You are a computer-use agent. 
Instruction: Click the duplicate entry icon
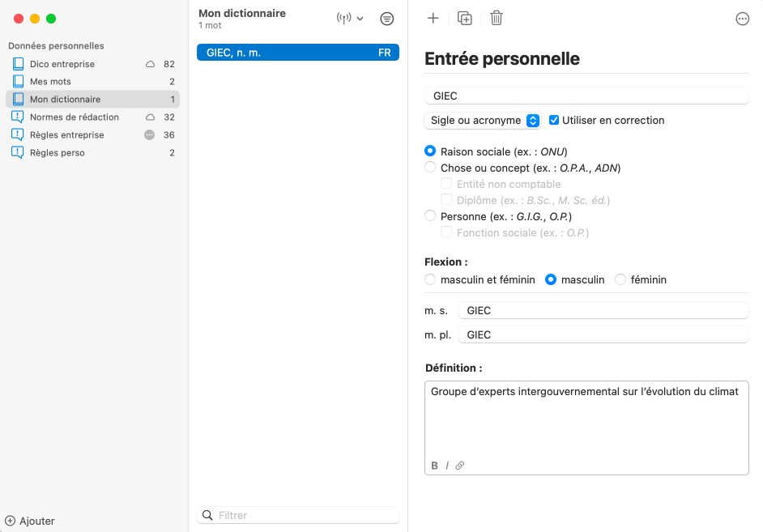[x=465, y=19]
